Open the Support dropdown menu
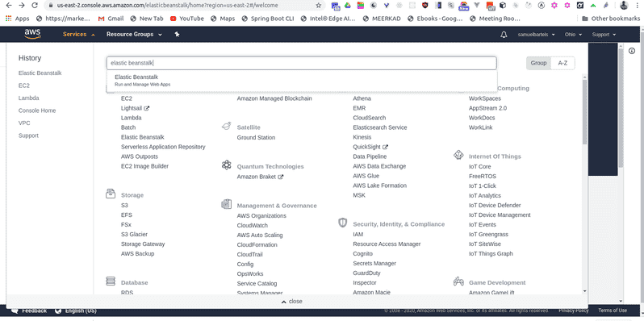Viewport: 644px width, 321px height. [x=604, y=35]
